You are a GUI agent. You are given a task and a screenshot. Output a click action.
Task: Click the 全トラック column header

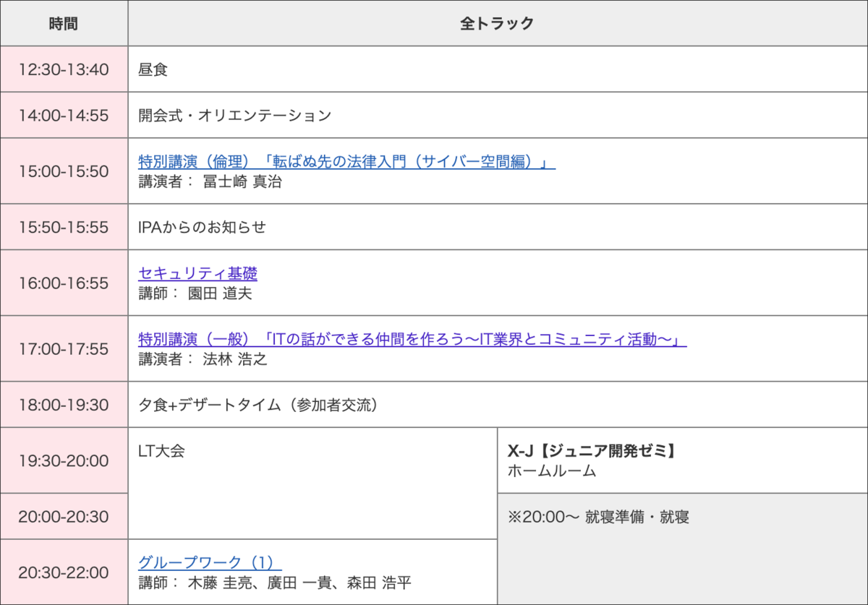tap(497, 22)
